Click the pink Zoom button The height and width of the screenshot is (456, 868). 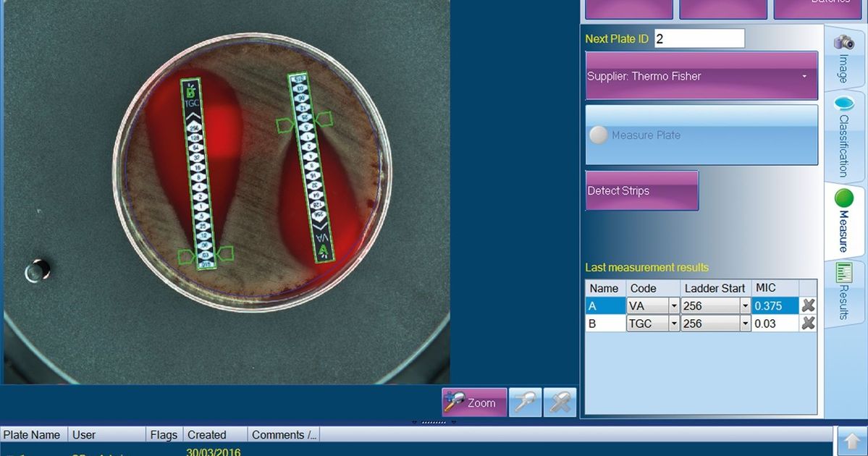(x=474, y=402)
